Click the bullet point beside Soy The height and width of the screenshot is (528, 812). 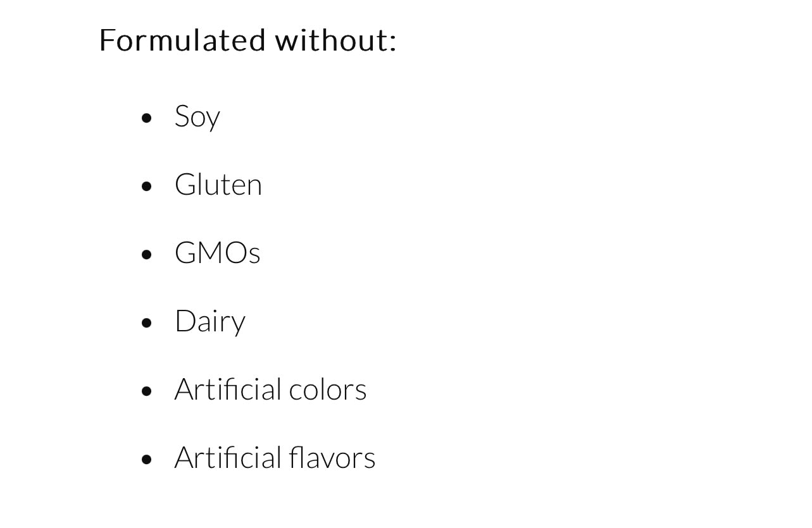[147, 118]
